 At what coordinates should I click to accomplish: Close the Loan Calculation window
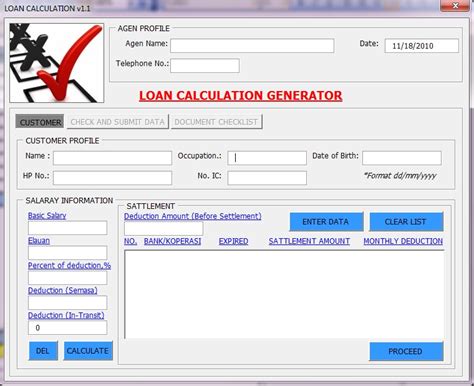(455, 6)
